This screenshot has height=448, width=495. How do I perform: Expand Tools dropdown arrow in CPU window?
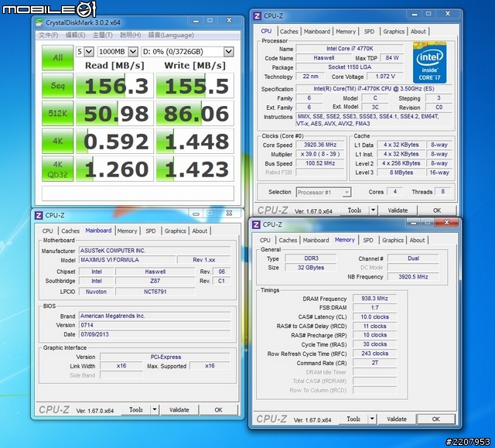[x=373, y=210]
